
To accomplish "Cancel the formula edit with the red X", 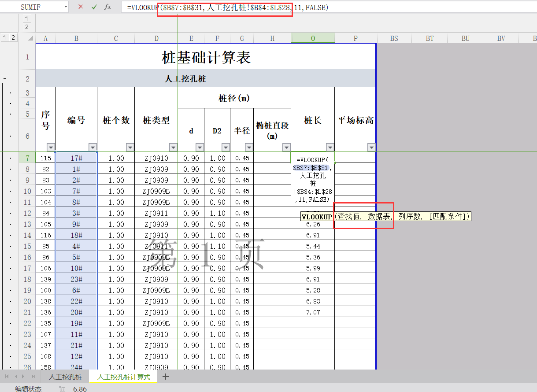I will pyautogui.click(x=81, y=7).
